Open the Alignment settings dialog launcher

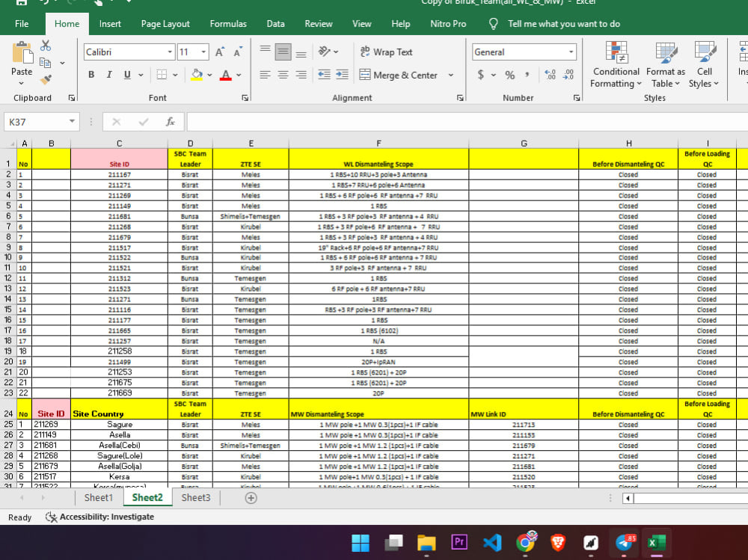[x=460, y=98]
